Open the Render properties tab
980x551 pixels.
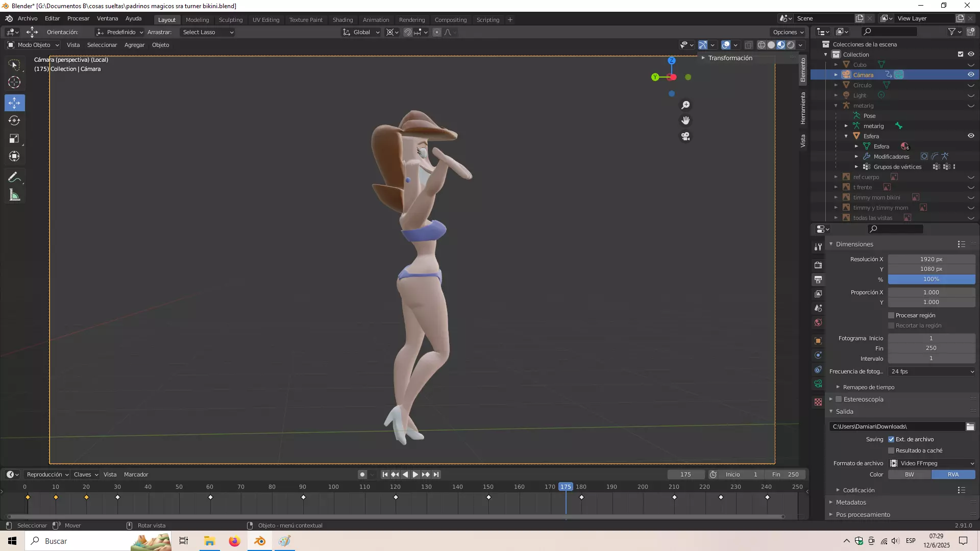(818, 265)
